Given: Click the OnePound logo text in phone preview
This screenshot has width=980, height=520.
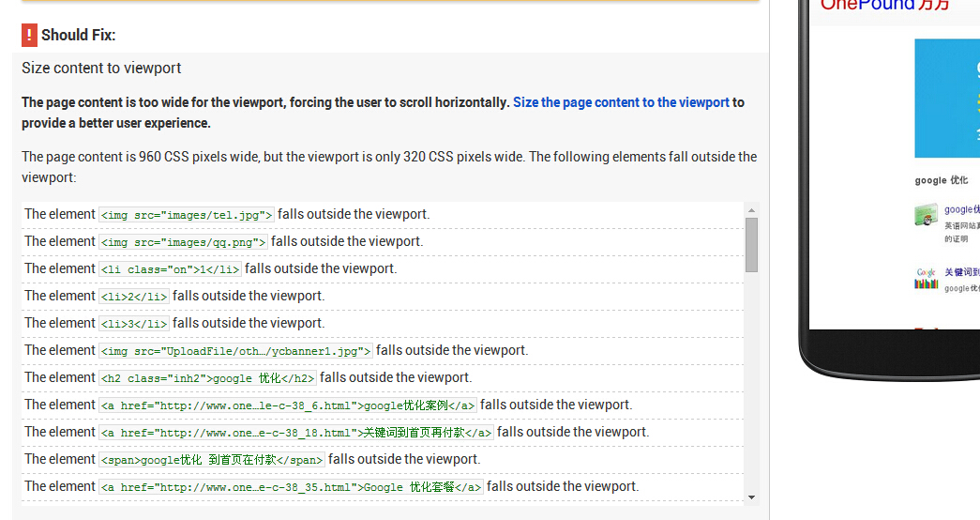Looking at the screenshot, I should coord(884,5).
